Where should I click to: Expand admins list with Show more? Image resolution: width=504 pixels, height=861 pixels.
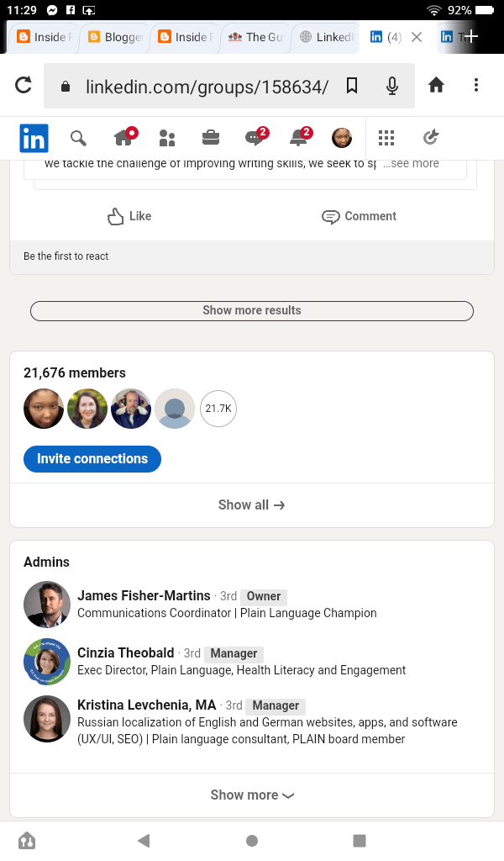point(252,795)
